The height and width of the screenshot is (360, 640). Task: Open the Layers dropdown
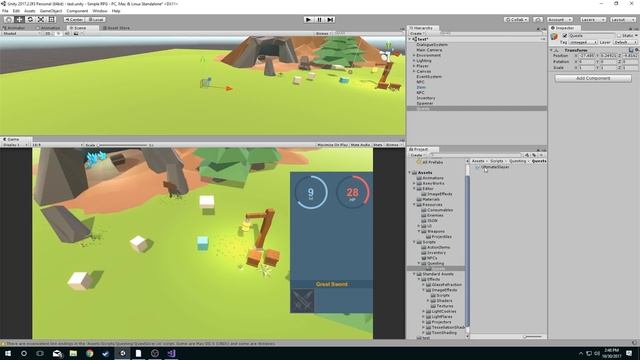tap(592, 20)
